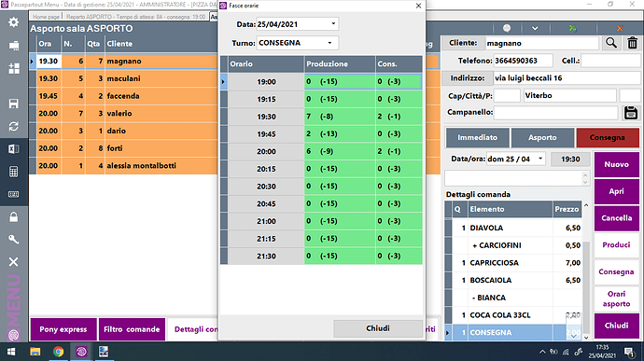
Task: Show hidden tray icons chevron
Action: [x=542, y=352]
